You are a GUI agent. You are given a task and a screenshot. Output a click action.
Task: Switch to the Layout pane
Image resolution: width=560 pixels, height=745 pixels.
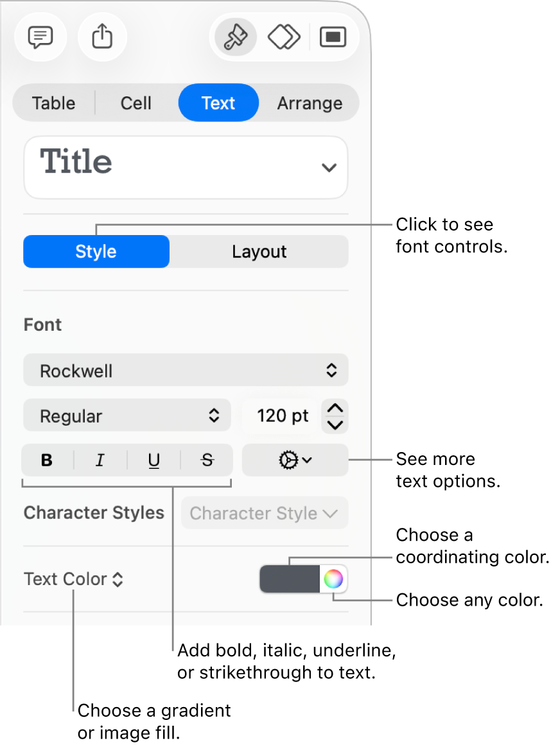point(259,251)
